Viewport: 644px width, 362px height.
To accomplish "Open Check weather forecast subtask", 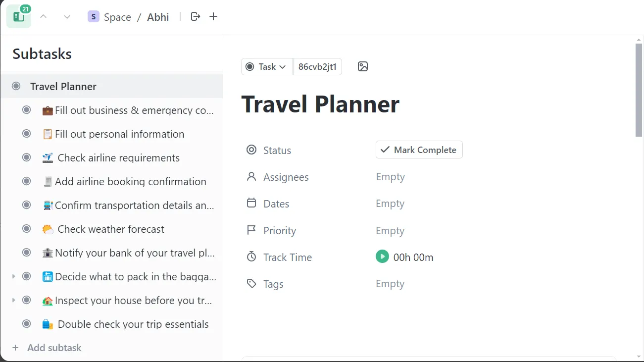I will [x=111, y=229].
